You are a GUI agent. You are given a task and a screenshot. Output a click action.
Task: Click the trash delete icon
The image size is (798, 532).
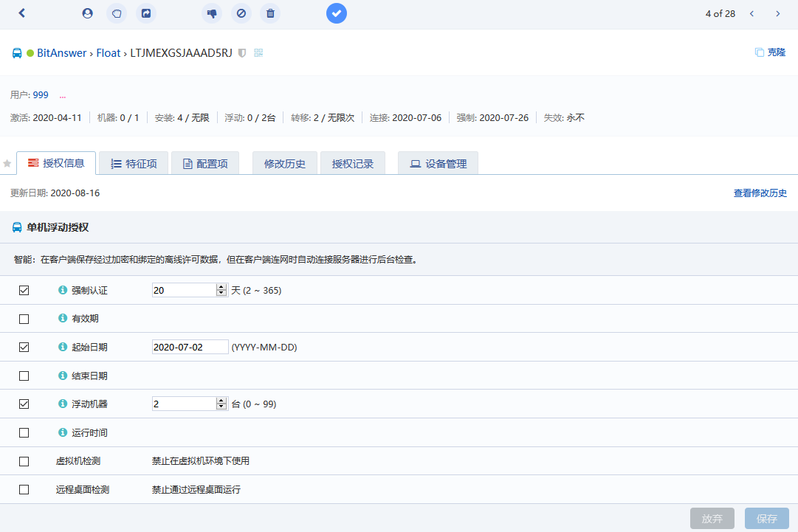click(x=271, y=13)
